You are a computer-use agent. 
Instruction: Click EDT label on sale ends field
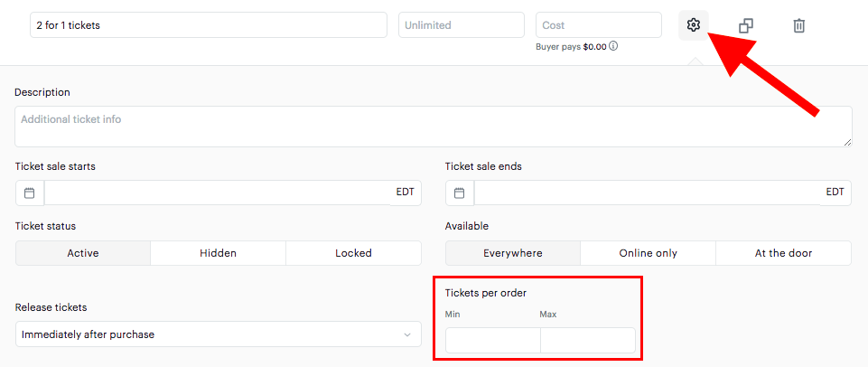tap(835, 193)
